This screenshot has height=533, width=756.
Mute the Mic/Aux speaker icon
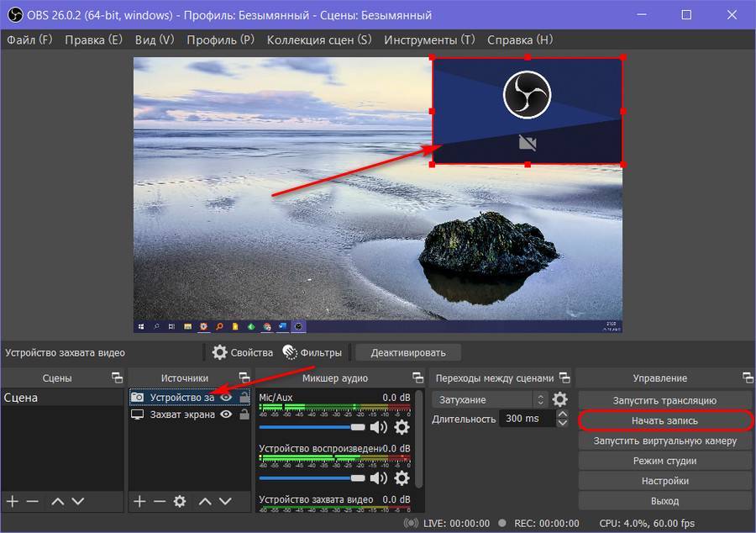(x=378, y=427)
